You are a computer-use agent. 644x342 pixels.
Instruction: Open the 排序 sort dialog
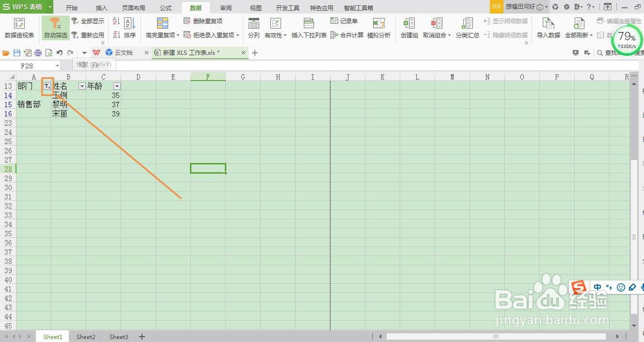[130, 28]
